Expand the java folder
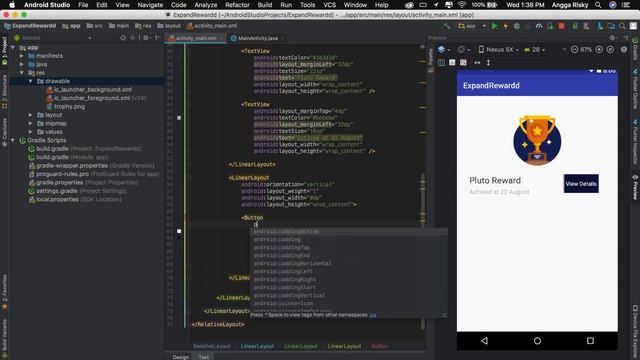This screenshot has width=640, height=360. pyautogui.click(x=22, y=64)
